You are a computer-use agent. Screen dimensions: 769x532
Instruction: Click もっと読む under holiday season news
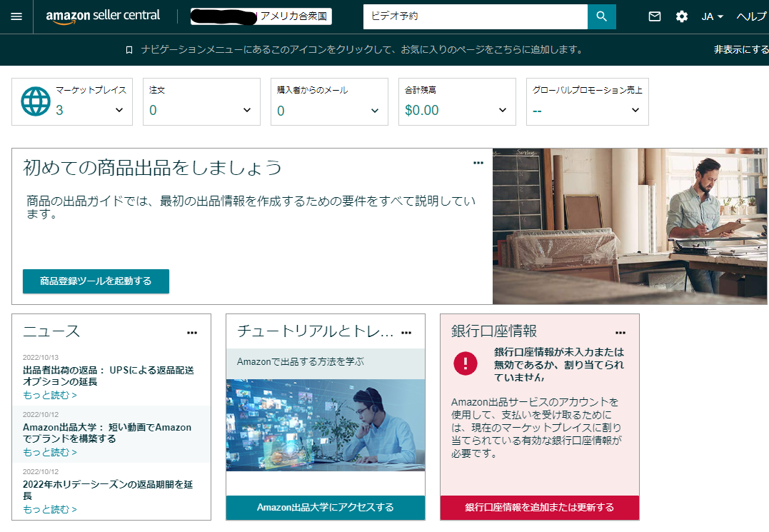[49, 510]
